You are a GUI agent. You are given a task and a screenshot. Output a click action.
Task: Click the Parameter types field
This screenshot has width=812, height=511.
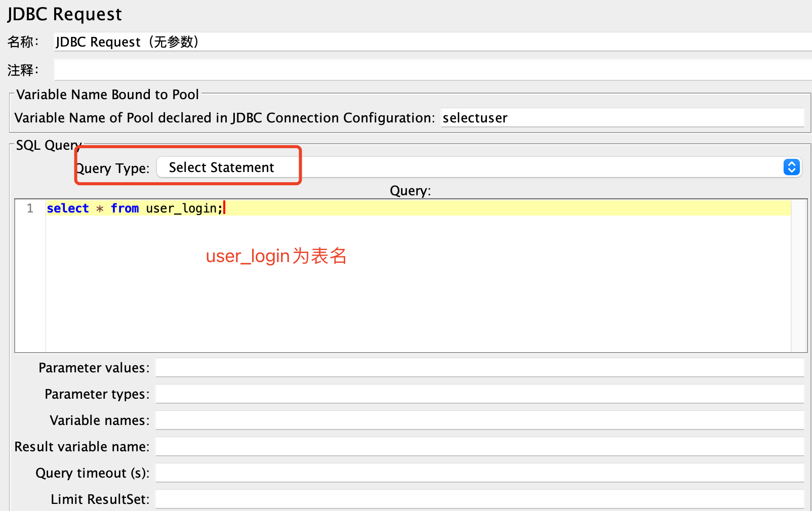coord(479,394)
